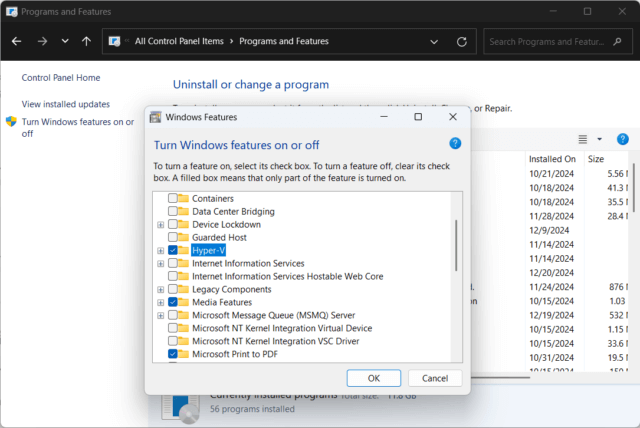The width and height of the screenshot is (640, 428).
Task: Click the Guarded Host folder icon
Action: (184, 237)
